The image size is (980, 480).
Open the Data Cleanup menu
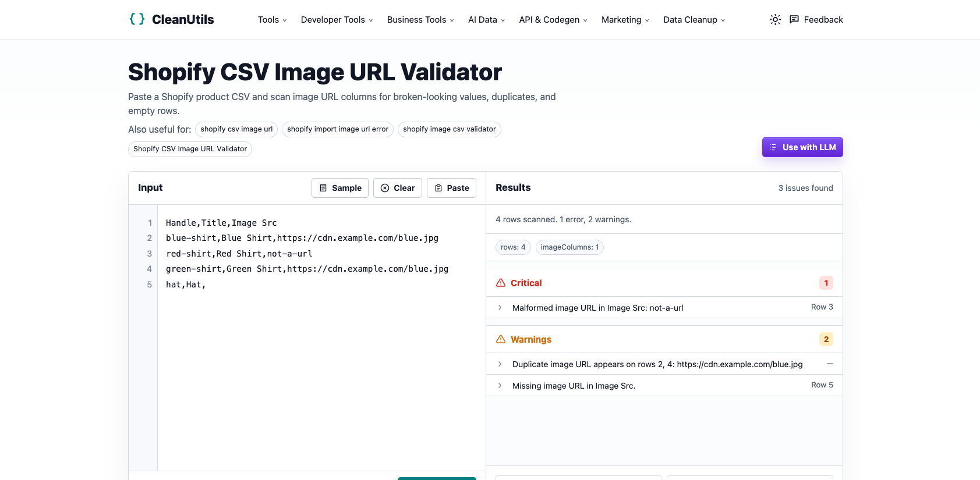(694, 20)
